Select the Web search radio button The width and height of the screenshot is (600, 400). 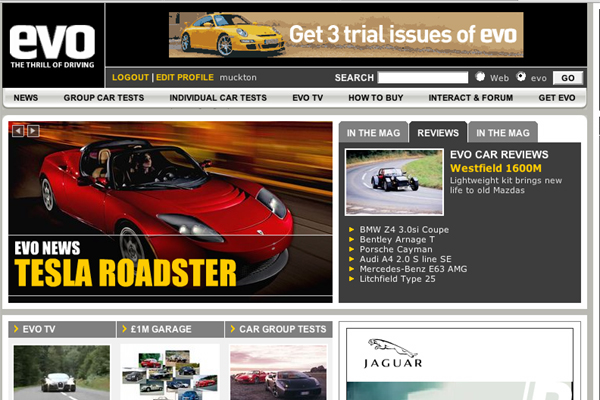tap(480, 77)
